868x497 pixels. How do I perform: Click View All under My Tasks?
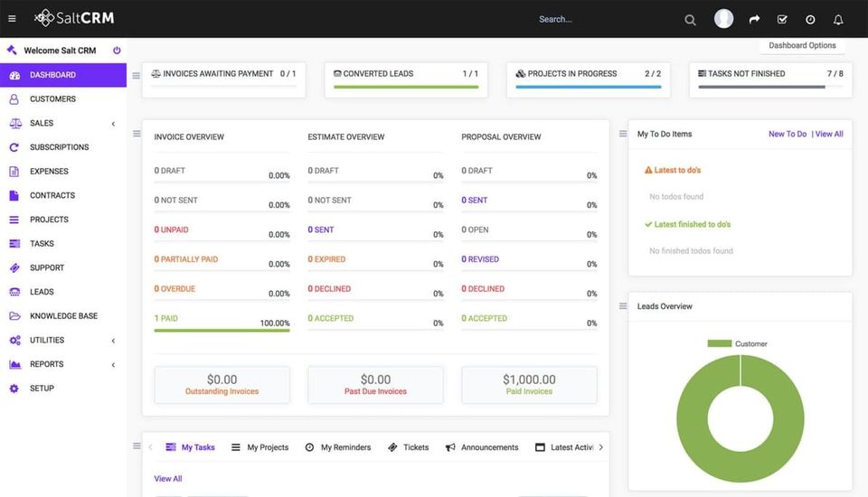(168, 479)
